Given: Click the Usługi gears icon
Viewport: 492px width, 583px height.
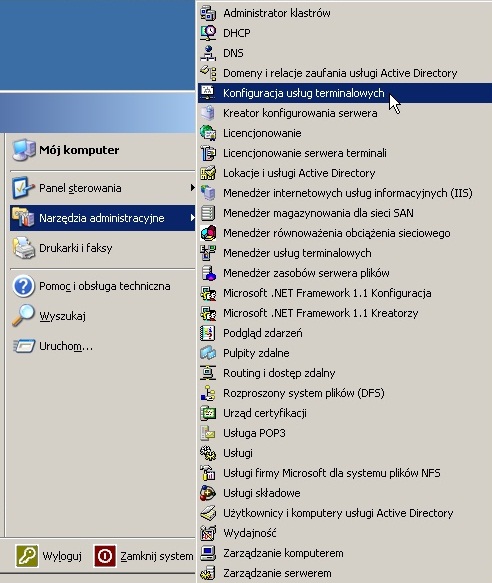Looking at the screenshot, I should (208, 453).
